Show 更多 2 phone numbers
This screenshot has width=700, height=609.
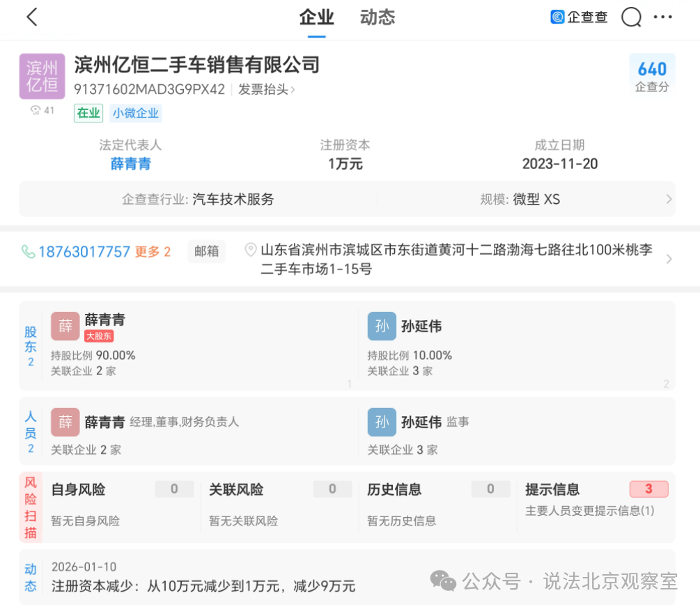click(153, 252)
